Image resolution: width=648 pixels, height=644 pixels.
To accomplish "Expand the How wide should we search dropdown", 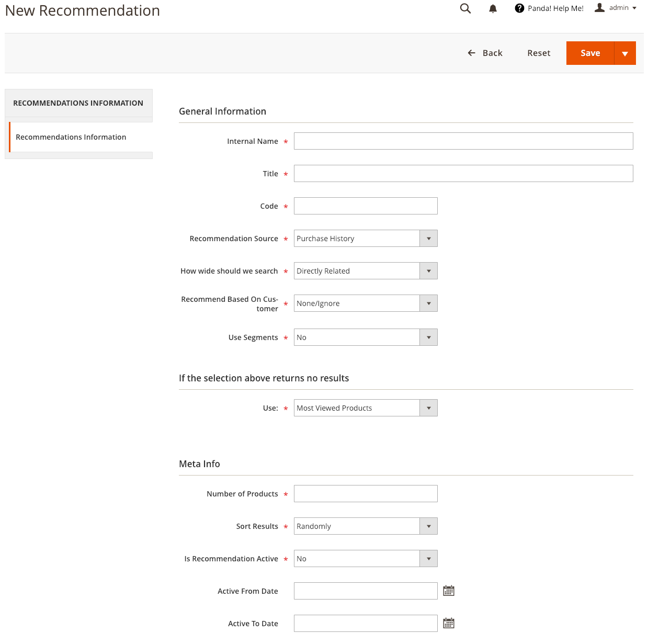I will tap(366, 271).
